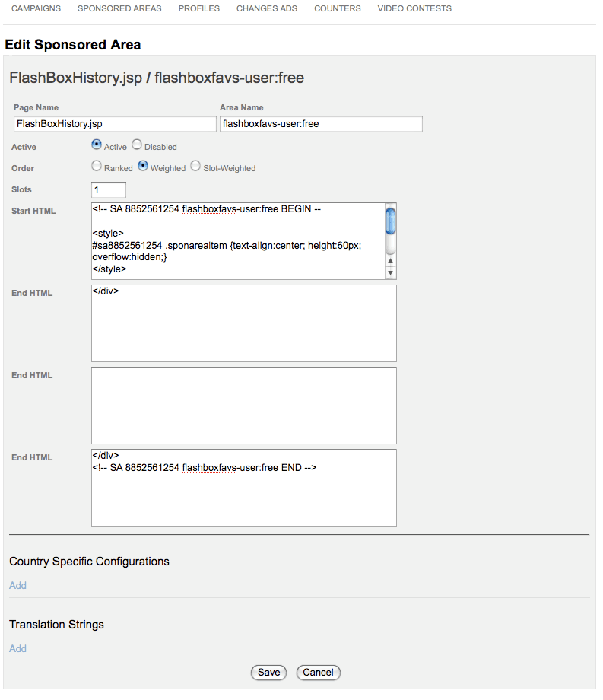Viewport: 603px width, 700px height.
Task: Select the Disabled radio button
Action: (137, 145)
